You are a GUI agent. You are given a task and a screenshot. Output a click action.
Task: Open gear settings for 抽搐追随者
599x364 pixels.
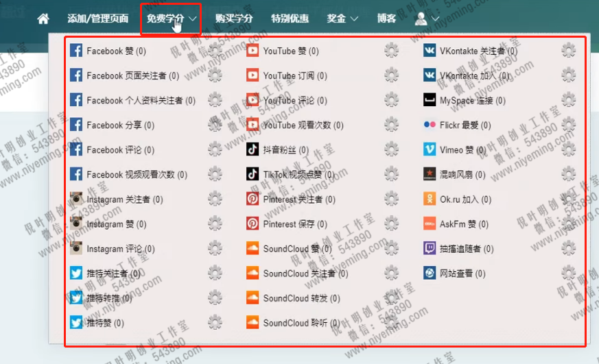click(x=568, y=248)
